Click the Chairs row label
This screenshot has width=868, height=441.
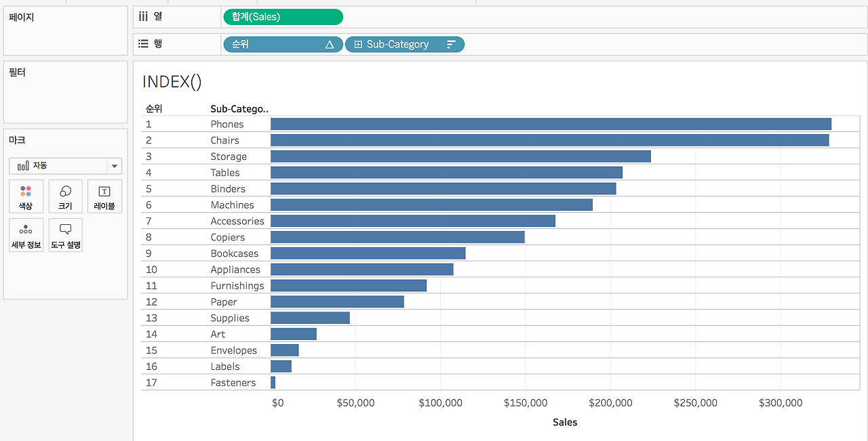[225, 140]
